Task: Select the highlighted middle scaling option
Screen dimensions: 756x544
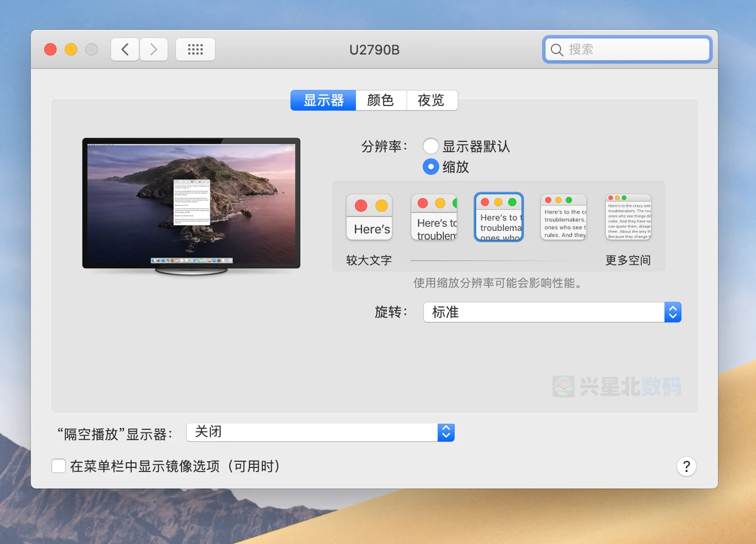Action: tap(499, 217)
